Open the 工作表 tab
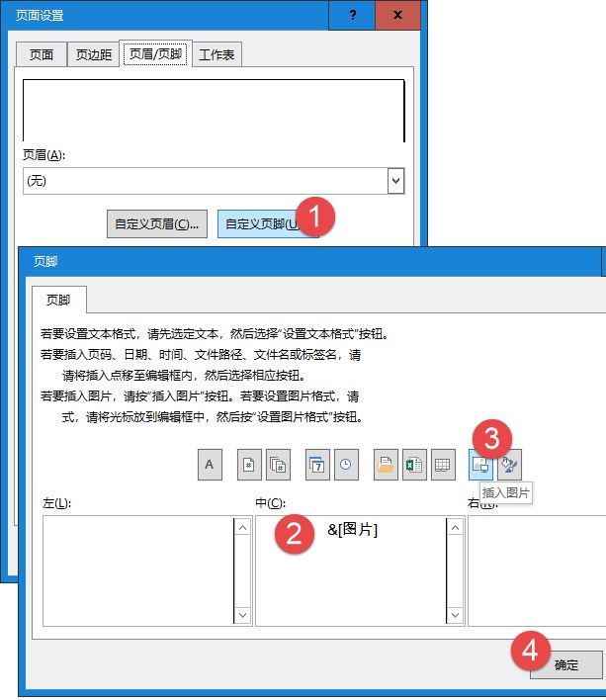The width and height of the screenshot is (606, 700). tap(216, 54)
